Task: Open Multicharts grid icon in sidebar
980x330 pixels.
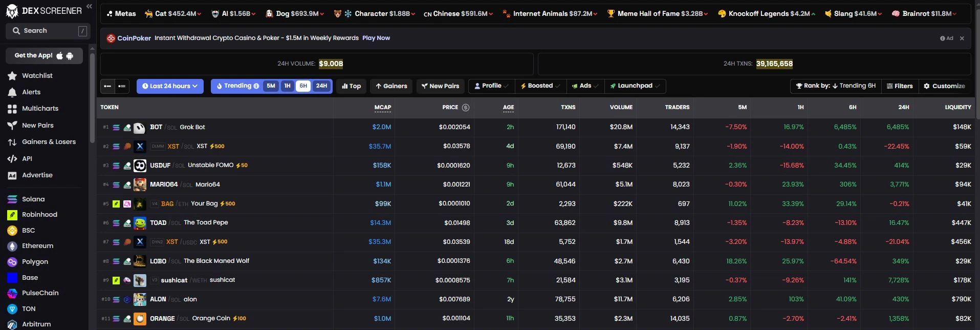Action: point(12,109)
